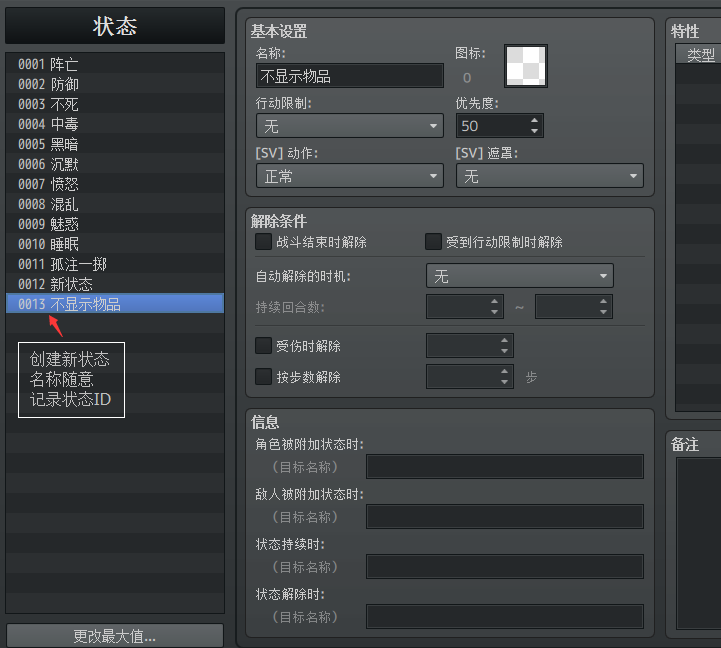Enable 受伤时解除 checkbox
The height and width of the screenshot is (648, 721).
(263, 345)
